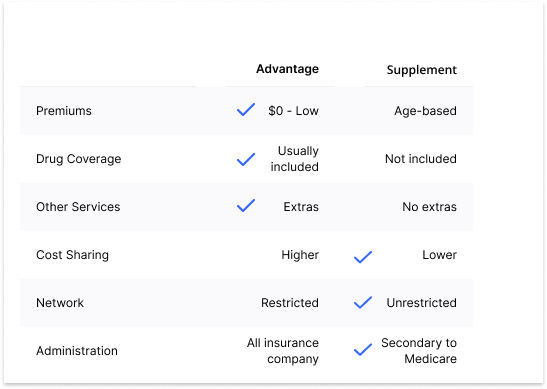Click the Other Services row label
Screen dimensions: 547x389
click(78, 207)
